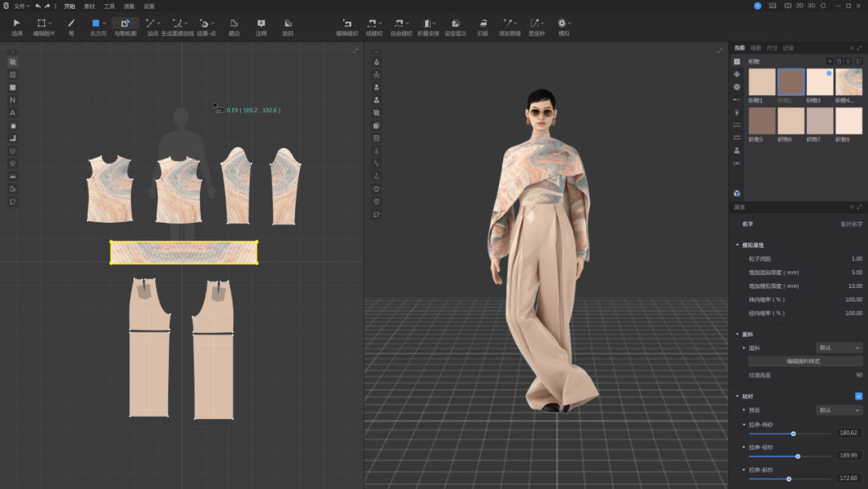Image resolution: width=868 pixels, height=489 pixels.
Task: Switch to the 尺寸 panel tab
Action: click(772, 48)
